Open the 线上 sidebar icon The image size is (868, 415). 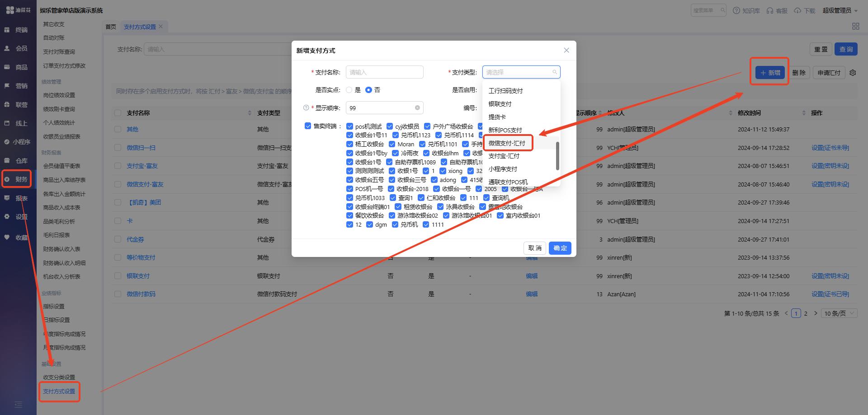point(7,123)
